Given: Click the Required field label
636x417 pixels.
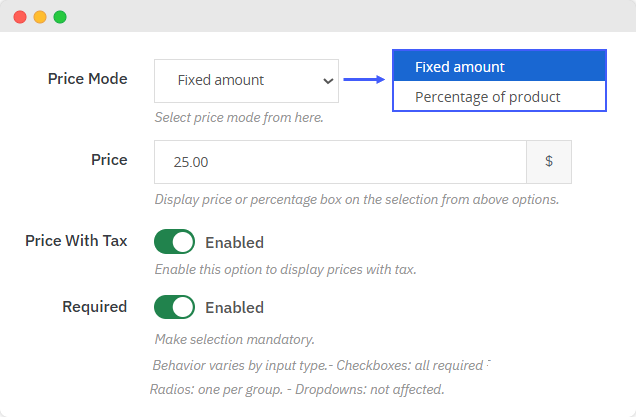Looking at the screenshot, I should (x=94, y=306).
